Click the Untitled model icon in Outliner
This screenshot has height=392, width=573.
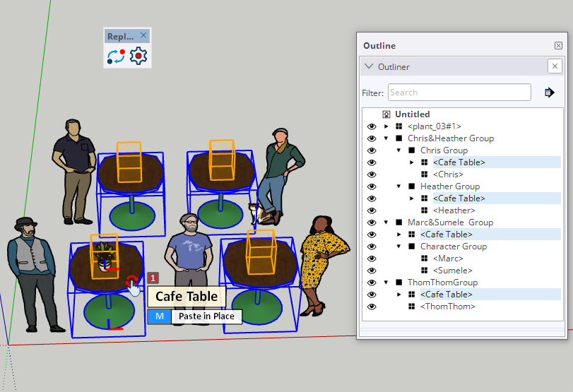pyautogui.click(x=386, y=114)
